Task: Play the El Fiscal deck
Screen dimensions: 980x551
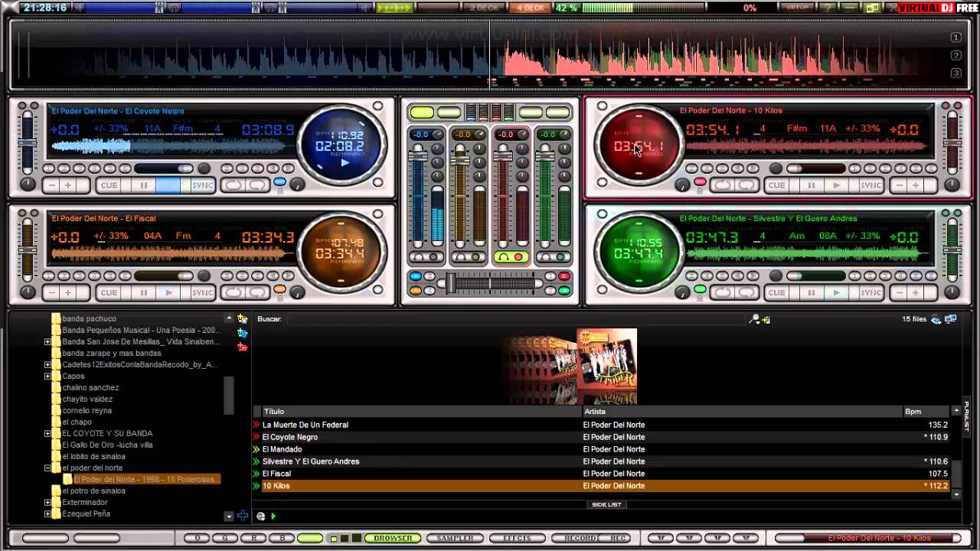Action: (168, 292)
